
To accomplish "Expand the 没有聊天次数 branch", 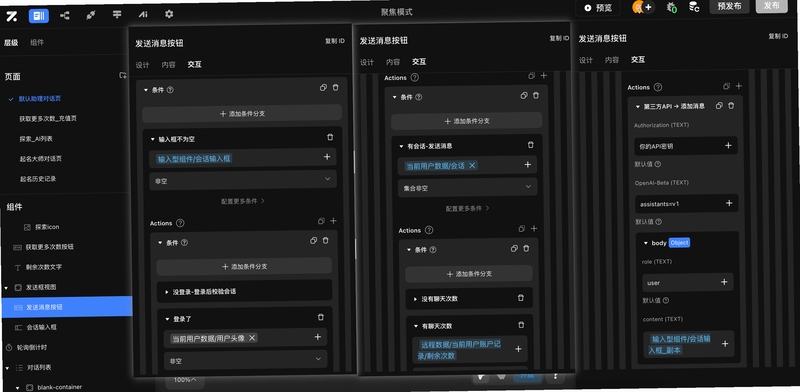I will [x=415, y=299].
